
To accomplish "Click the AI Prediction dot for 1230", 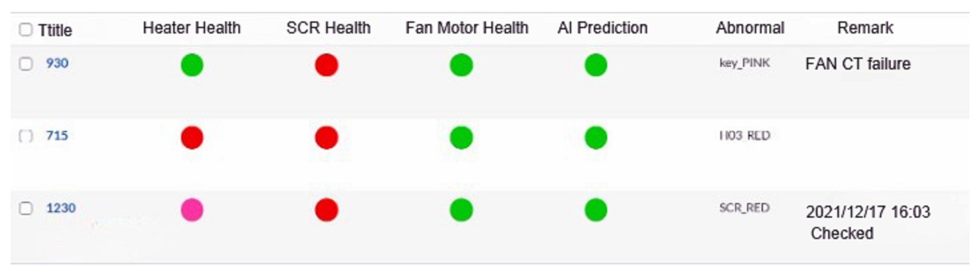I will pos(595,210).
